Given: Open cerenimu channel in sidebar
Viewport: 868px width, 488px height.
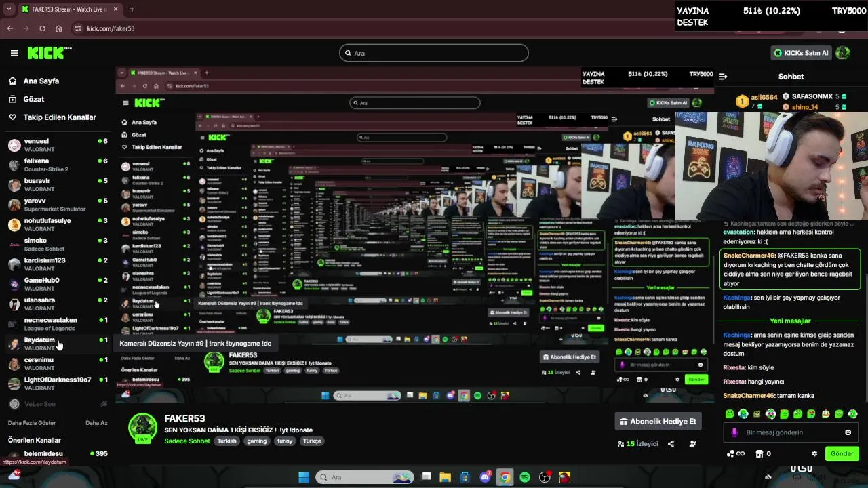Looking at the screenshot, I should (57, 363).
